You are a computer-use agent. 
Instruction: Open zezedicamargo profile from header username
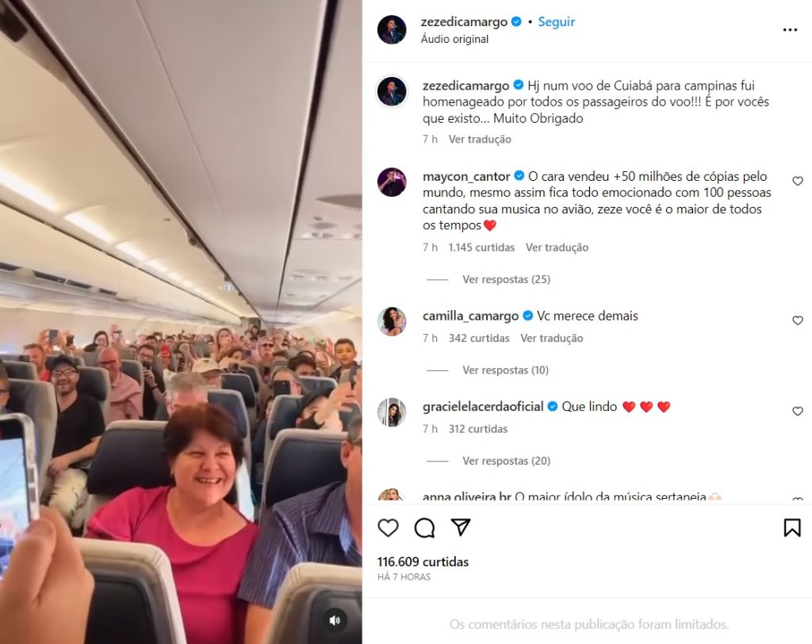(464, 21)
